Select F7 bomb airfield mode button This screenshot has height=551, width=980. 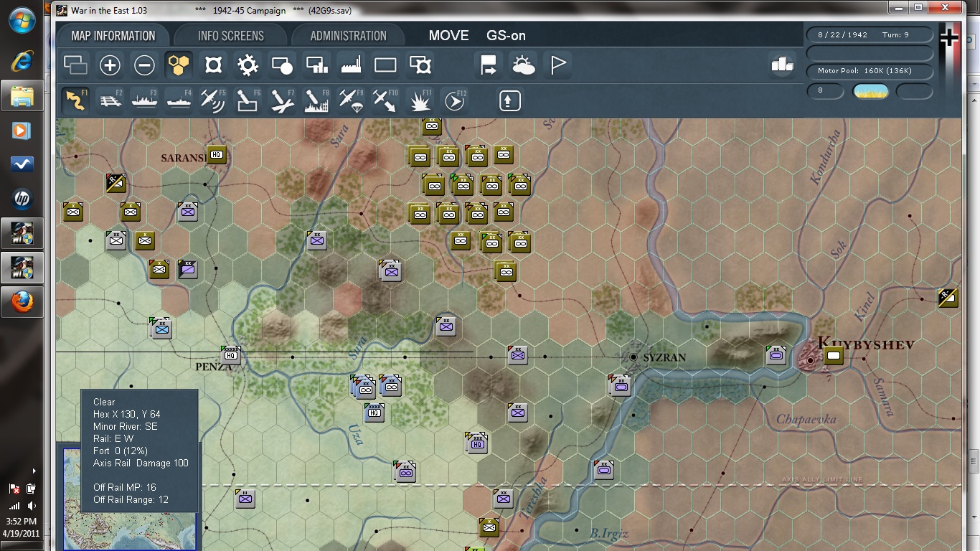pos(282,100)
